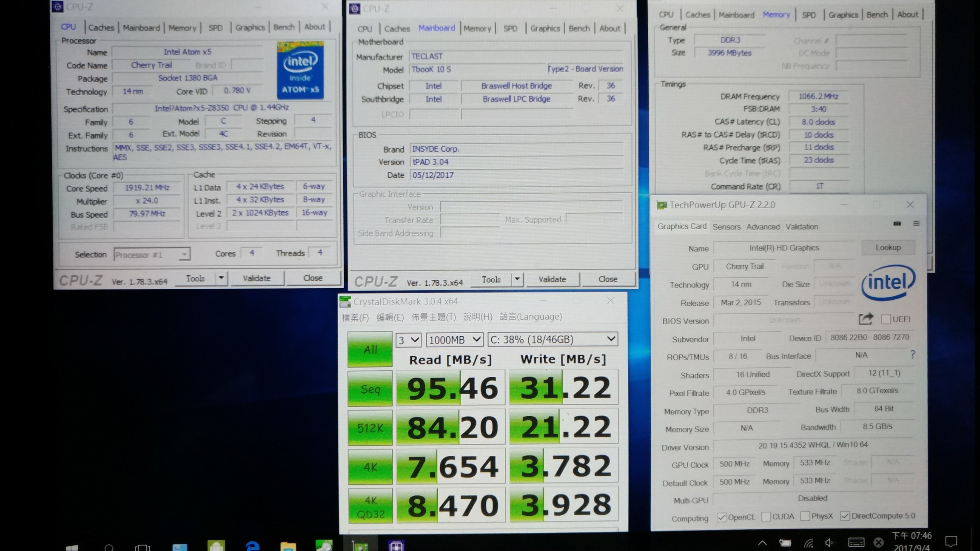Click Validate in the CPU-Z Mainboard window
980x551 pixels.
tap(553, 279)
